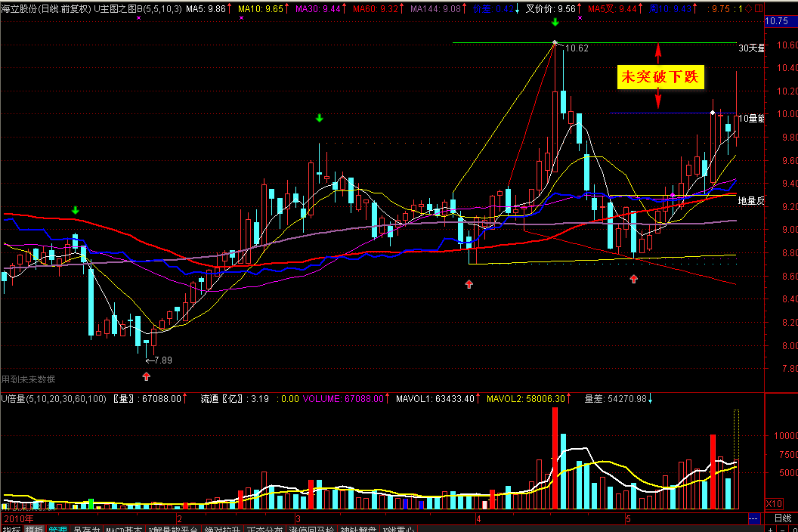
Task: Click green down arrow in early January
Action: pyautogui.click(x=76, y=210)
